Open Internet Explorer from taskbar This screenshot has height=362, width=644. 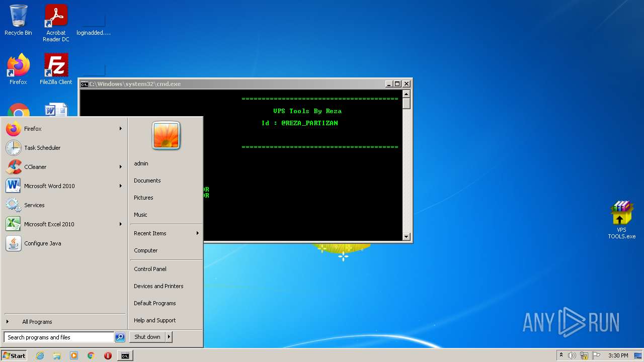40,355
